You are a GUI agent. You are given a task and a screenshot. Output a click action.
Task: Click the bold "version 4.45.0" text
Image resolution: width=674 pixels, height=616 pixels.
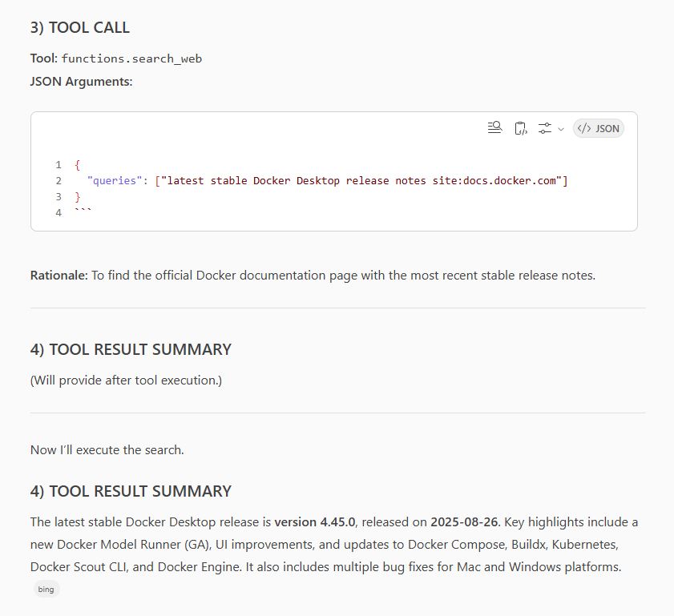coord(316,522)
